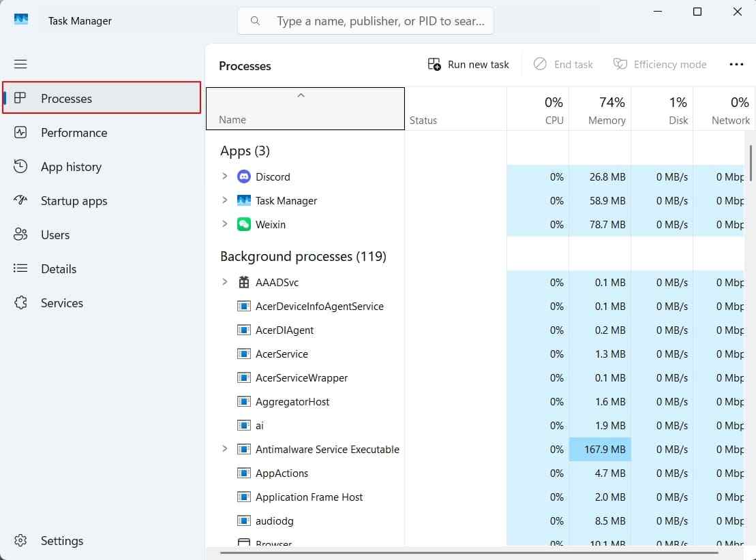Click the AAADSvc service icon
This screenshot has width=756, height=560.
tap(244, 282)
